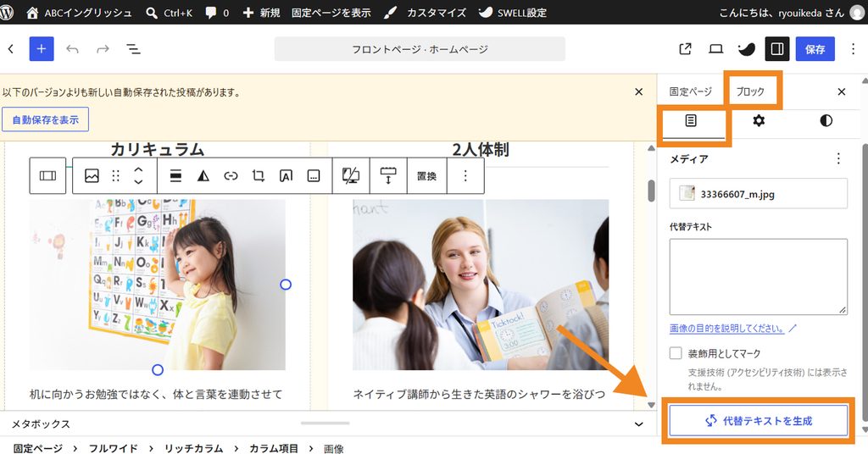Dismiss the autosave notice with X
This screenshot has width=868, height=454.
tap(639, 91)
